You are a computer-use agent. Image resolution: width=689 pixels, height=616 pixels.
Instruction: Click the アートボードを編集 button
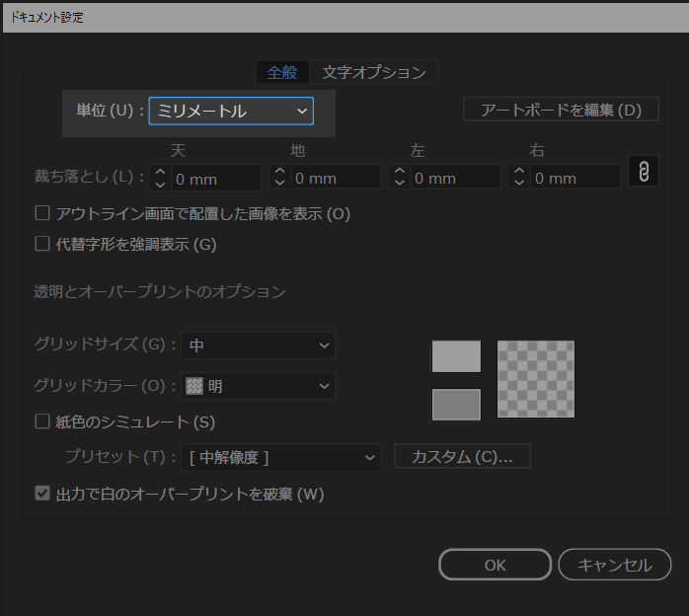[x=560, y=110]
